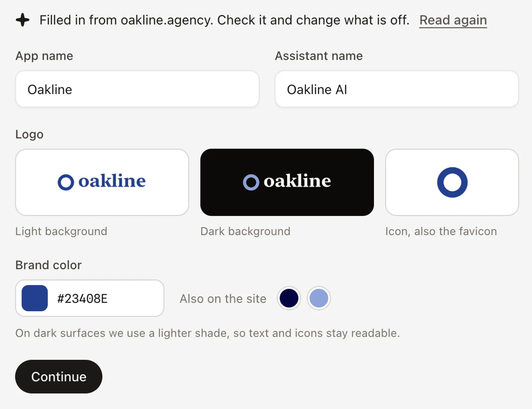
Task: Open the brand color blue square swatch
Action: coord(35,298)
